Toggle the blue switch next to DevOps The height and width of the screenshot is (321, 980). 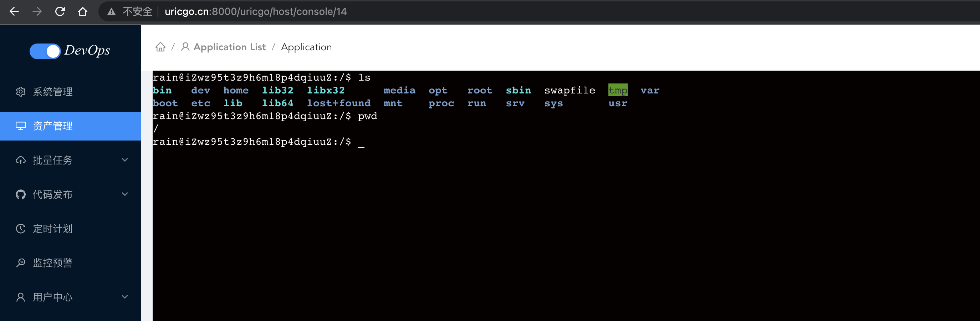[45, 51]
